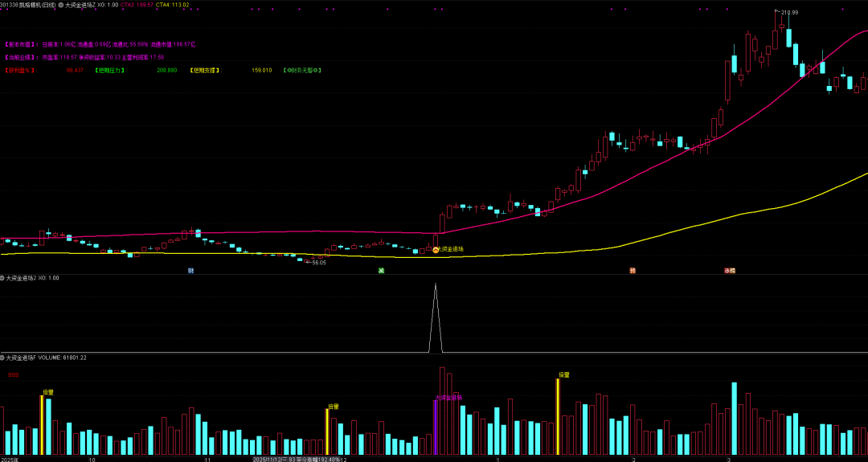Click the 210.99 high price label
Screen dimensions: 868x462
point(788,12)
